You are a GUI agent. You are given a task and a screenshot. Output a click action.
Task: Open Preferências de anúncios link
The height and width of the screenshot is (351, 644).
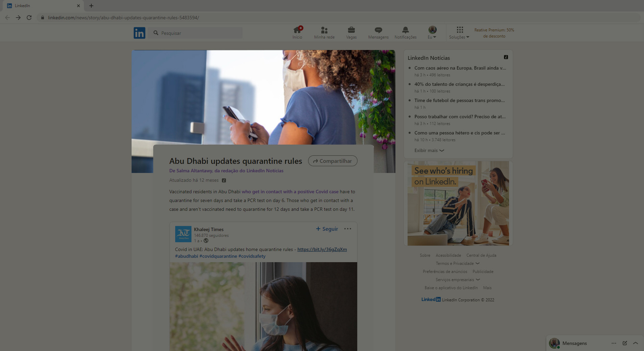445,272
